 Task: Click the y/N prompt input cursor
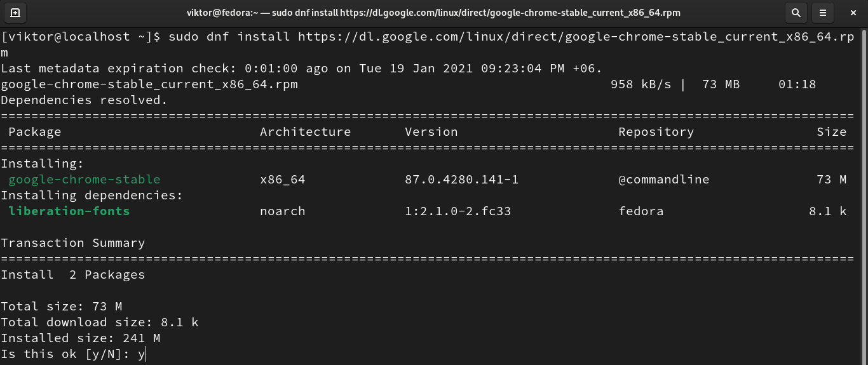(x=146, y=354)
